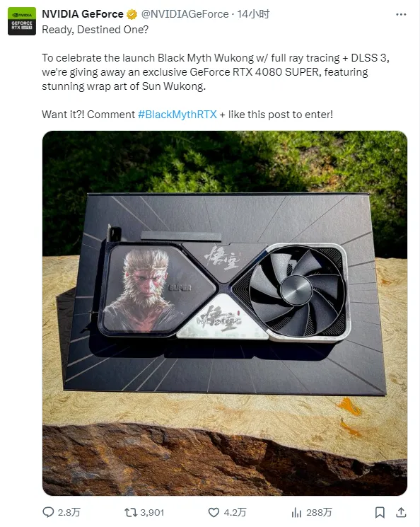Viewport: 420px width, 527px height.
Task: Click the 288万 view count
Action: pyautogui.click(x=319, y=512)
